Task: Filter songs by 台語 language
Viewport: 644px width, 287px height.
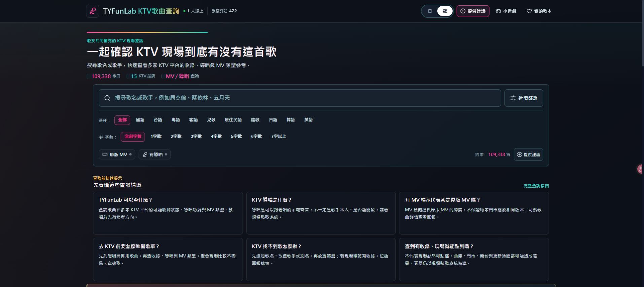Action: [158, 120]
